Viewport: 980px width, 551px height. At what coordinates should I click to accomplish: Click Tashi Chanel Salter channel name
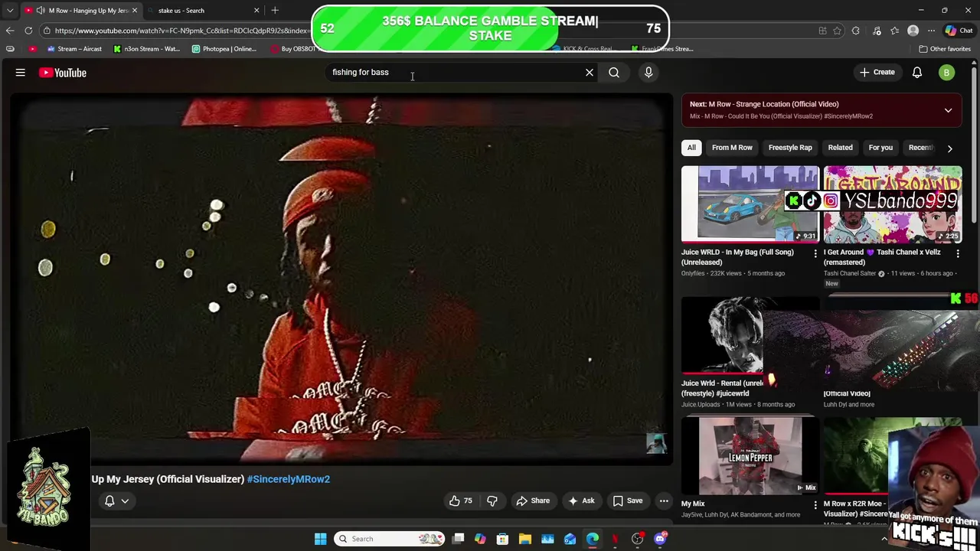point(850,273)
